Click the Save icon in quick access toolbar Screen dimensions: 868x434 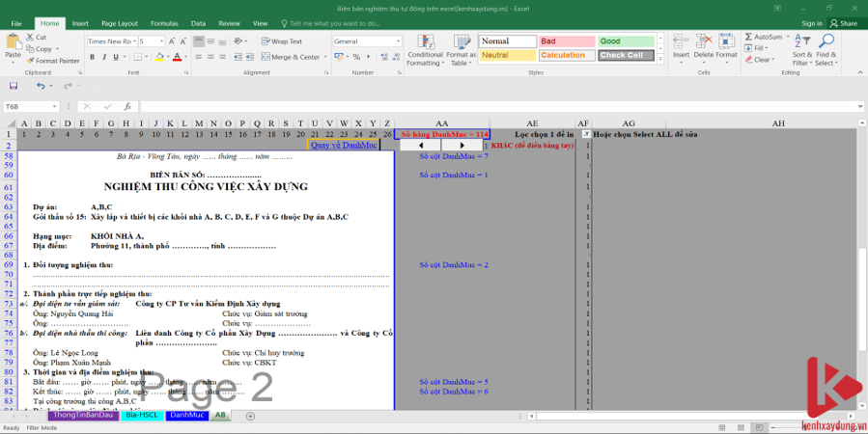[x=14, y=86]
